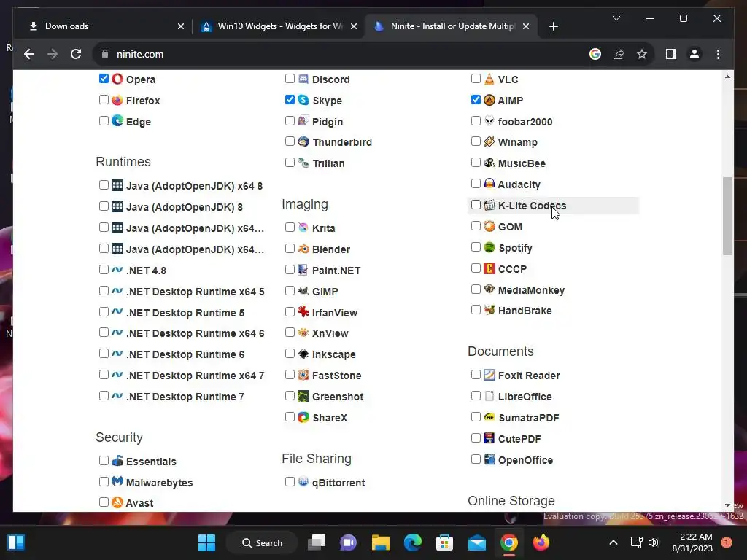Tick the HandBrake checkbox
The width and height of the screenshot is (747, 560).
[476, 310]
